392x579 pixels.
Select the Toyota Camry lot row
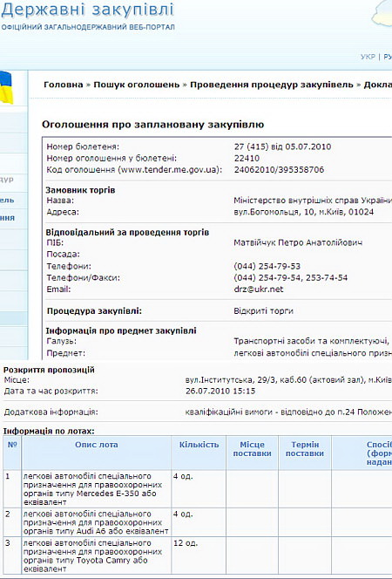(x=196, y=555)
